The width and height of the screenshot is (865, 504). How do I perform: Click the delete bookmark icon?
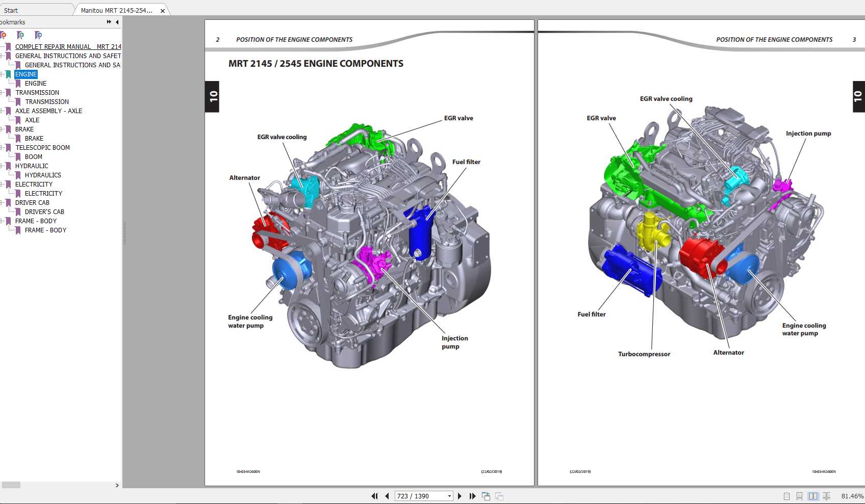4,35
